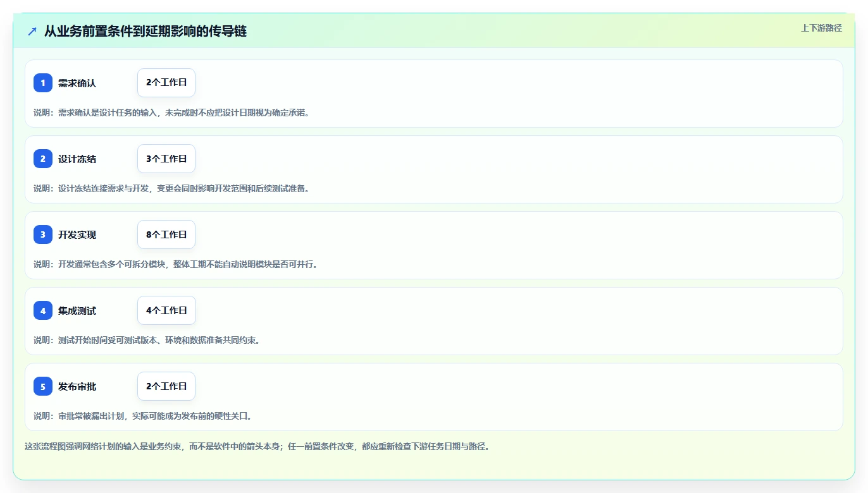Click the step 1 number badge
Screen dimensions: 868x493
click(43, 83)
